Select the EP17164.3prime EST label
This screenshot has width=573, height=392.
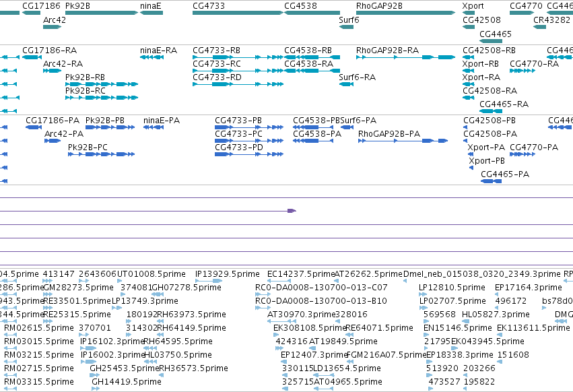coord(529,288)
